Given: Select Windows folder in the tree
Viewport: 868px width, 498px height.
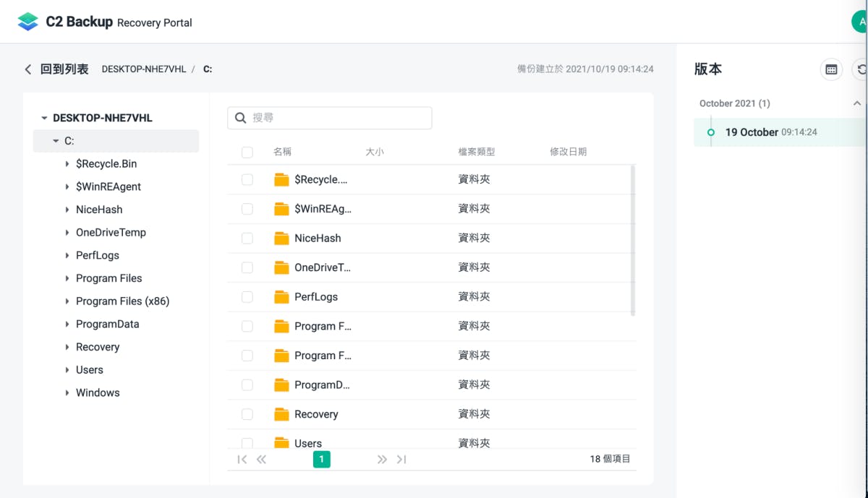Looking at the screenshot, I should (x=98, y=393).
